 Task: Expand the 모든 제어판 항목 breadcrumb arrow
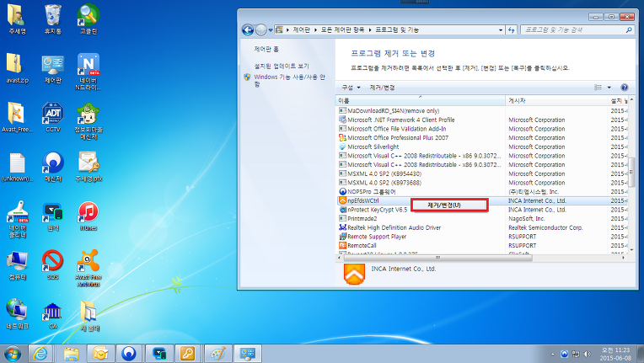tap(370, 30)
